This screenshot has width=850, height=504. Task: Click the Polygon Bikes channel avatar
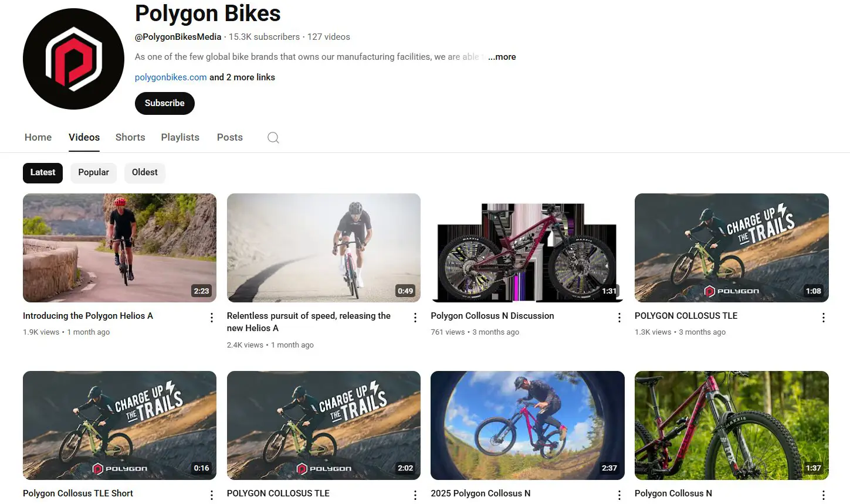pyautogui.click(x=73, y=59)
